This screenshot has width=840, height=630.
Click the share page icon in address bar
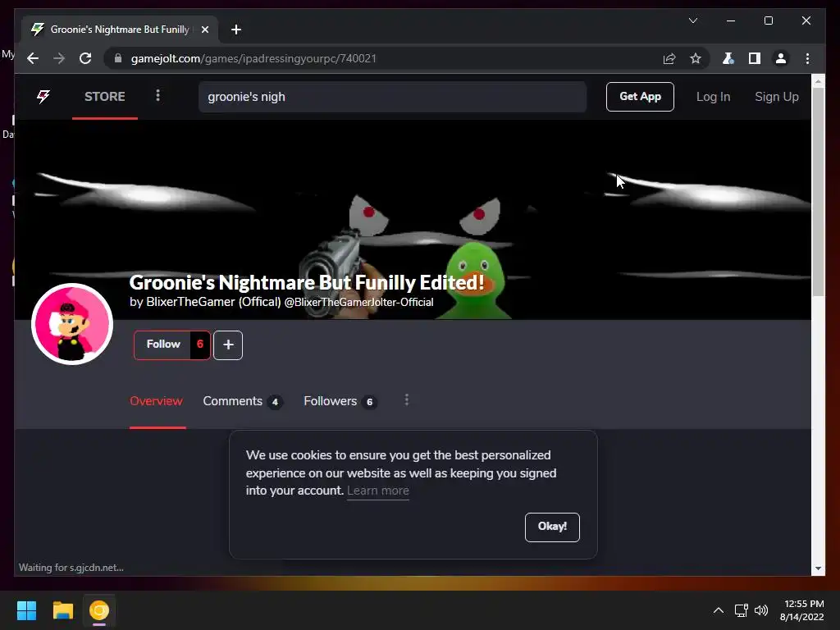tap(669, 58)
